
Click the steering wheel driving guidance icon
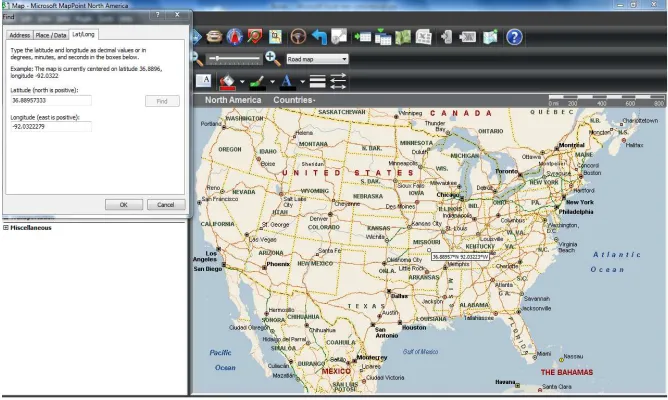click(298, 37)
